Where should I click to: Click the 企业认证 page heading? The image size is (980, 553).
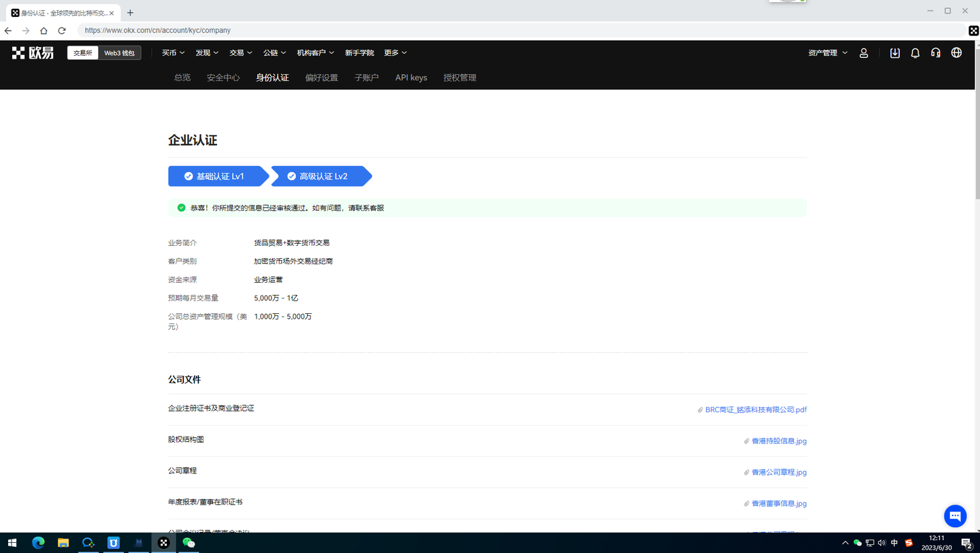click(193, 141)
